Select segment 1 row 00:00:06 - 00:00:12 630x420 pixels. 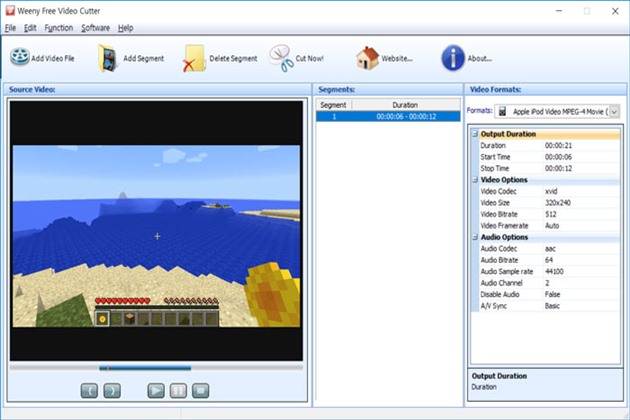click(388, 117)
